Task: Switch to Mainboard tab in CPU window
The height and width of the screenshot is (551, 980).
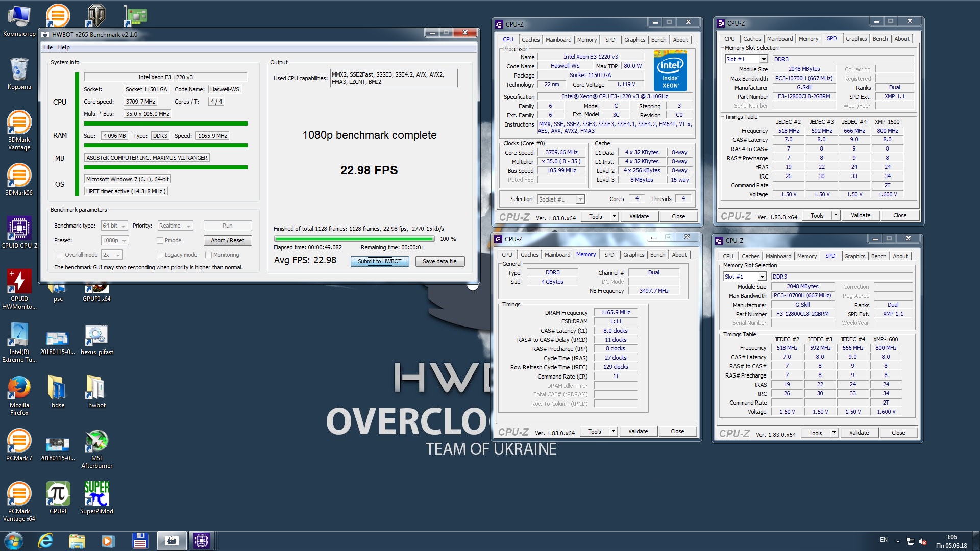Action: (558, 40)
